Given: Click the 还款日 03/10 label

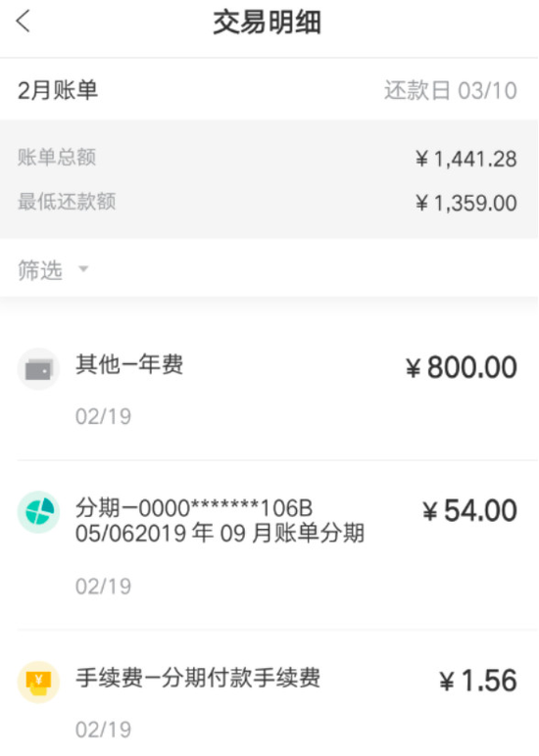Looking at the screenshot, I should [451, 91].
